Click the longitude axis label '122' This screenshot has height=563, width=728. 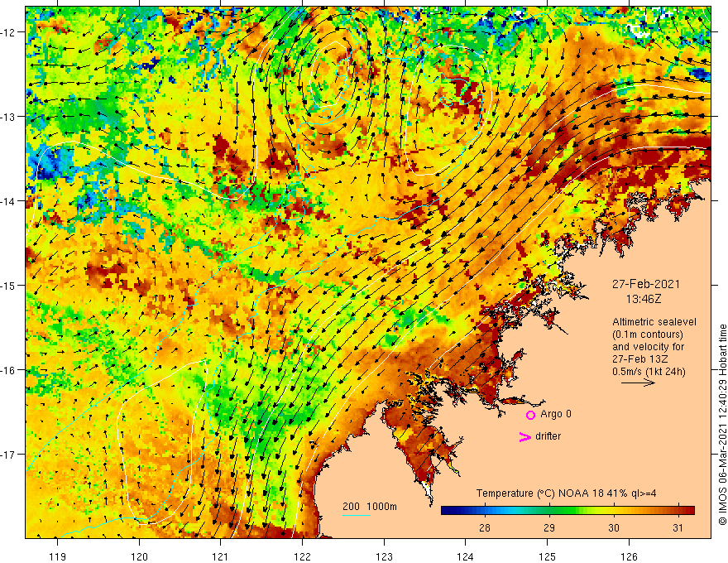[x=302, y=556]
